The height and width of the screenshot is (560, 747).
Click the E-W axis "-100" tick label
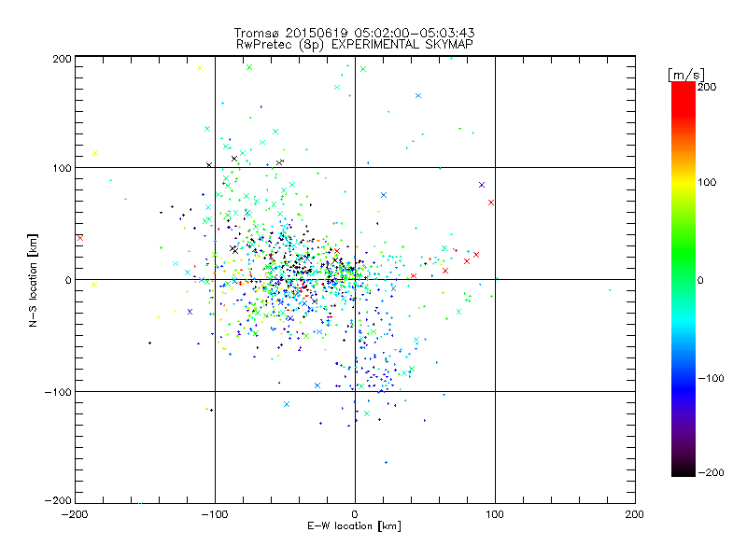click(x=215, y=514)
